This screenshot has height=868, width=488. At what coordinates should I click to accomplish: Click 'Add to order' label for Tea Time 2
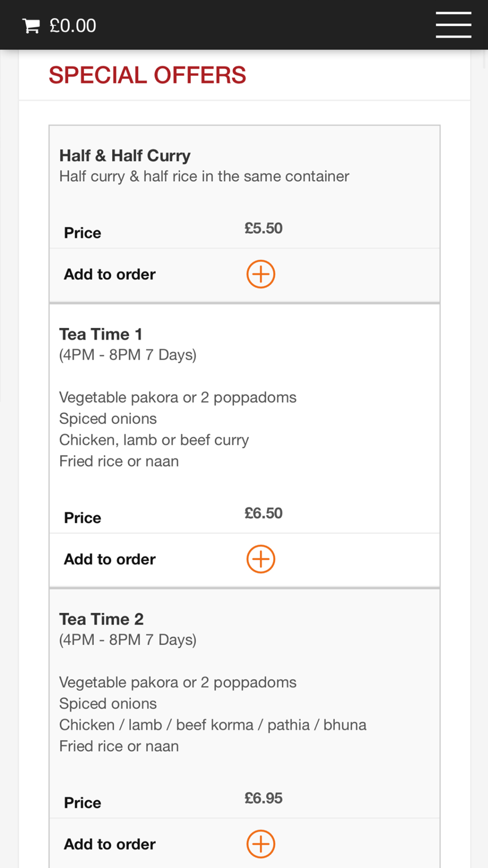click(110, 845)
